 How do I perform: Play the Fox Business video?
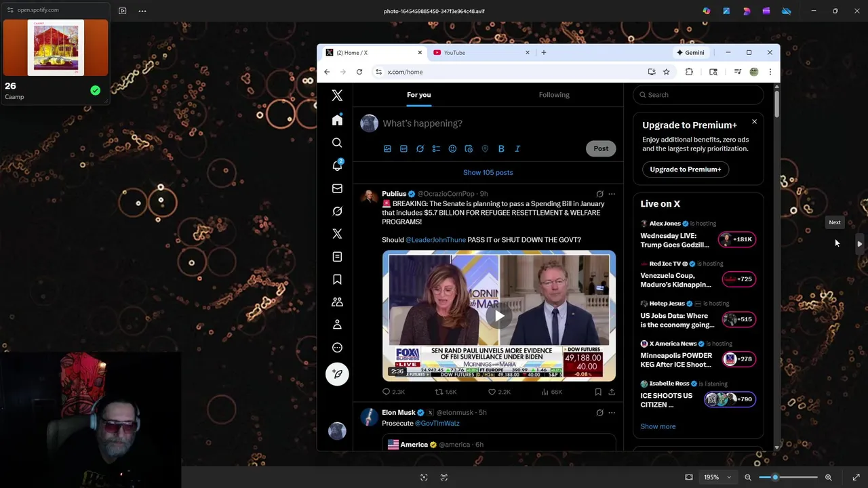499,316
